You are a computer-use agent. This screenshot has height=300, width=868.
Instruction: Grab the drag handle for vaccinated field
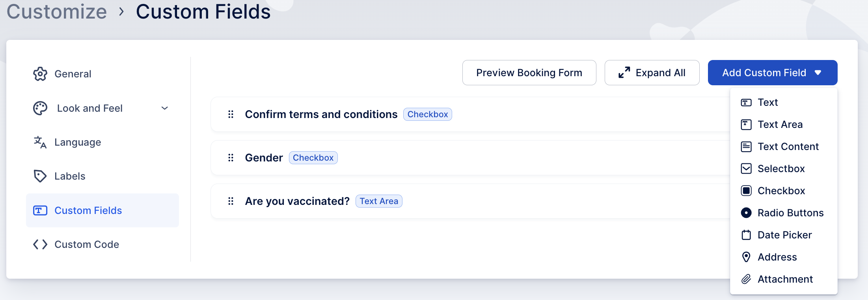pos(231,201)
